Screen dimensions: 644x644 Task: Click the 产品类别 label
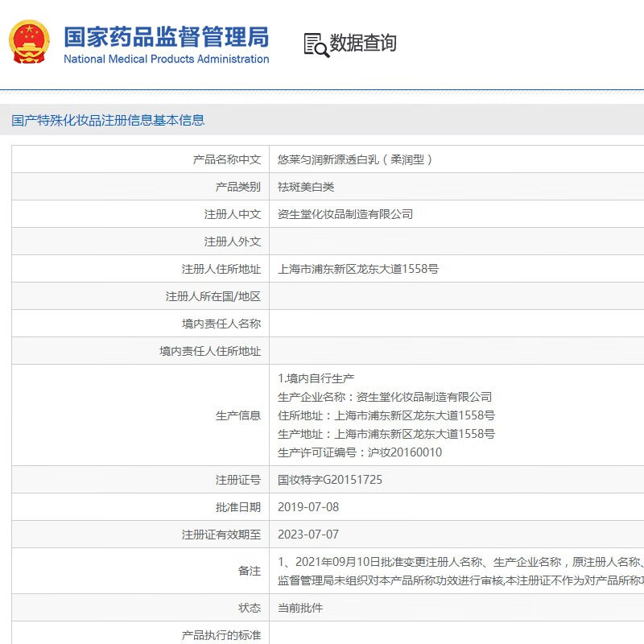click(x=238, y=187)
